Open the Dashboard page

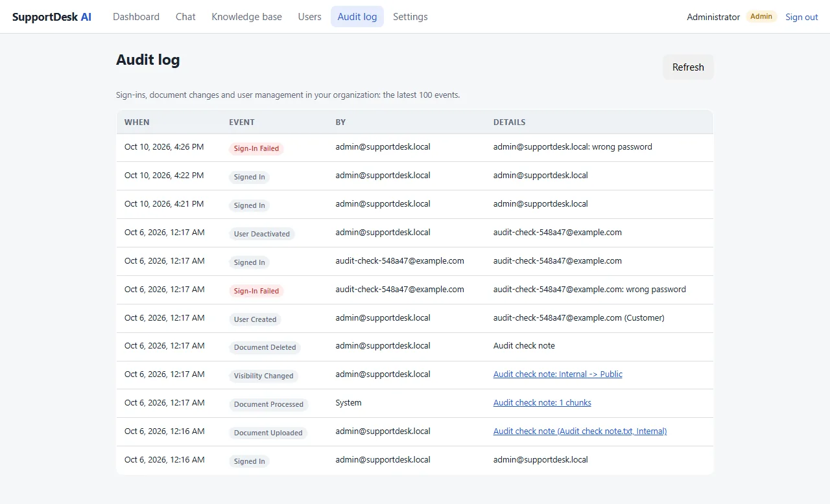pos(136,17)
